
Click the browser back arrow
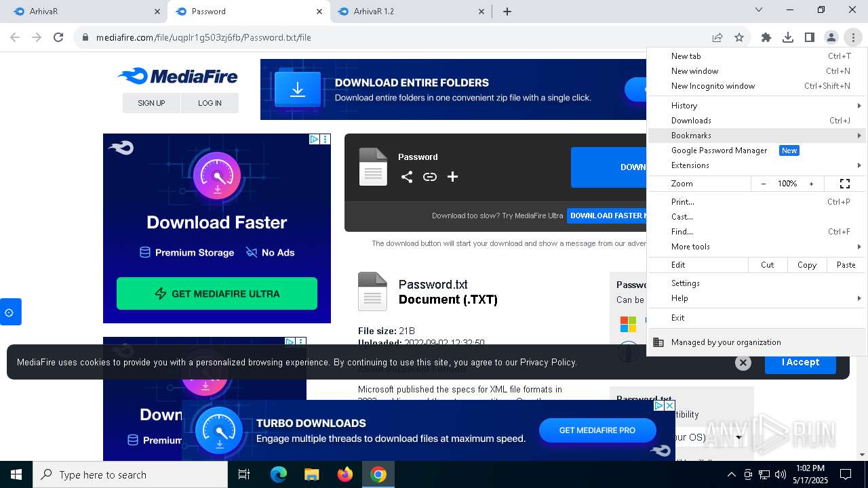click(x=15, y=37)
